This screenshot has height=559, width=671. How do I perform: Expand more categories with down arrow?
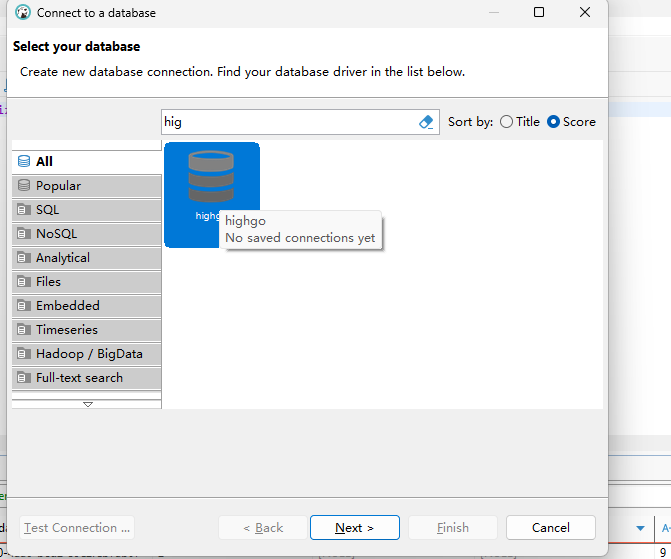pos(87,404)
